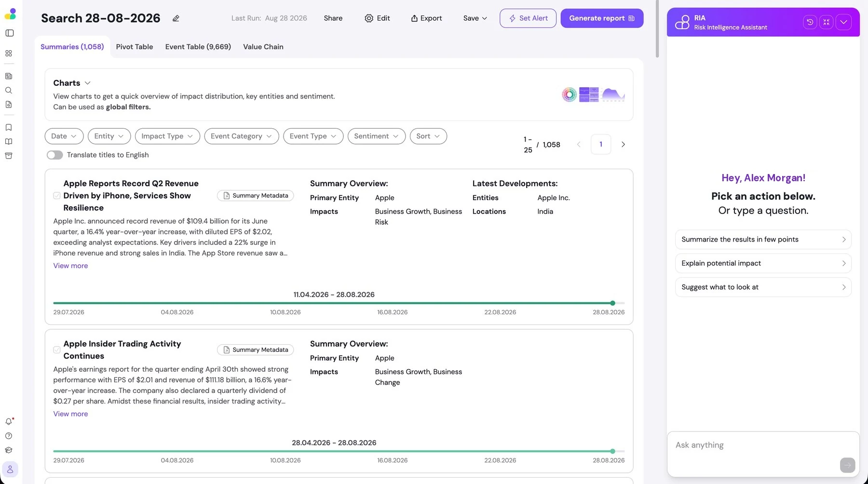Open the Event Type dropdown
Viewport: 868px width, 484px height.
point(313,136)
